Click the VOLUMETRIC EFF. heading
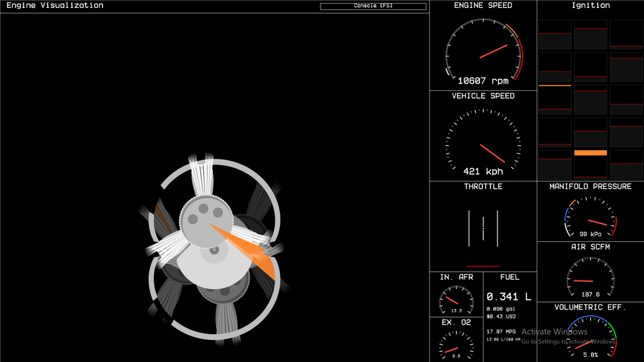This screenshot has width=644, height=362. point(590,308)
